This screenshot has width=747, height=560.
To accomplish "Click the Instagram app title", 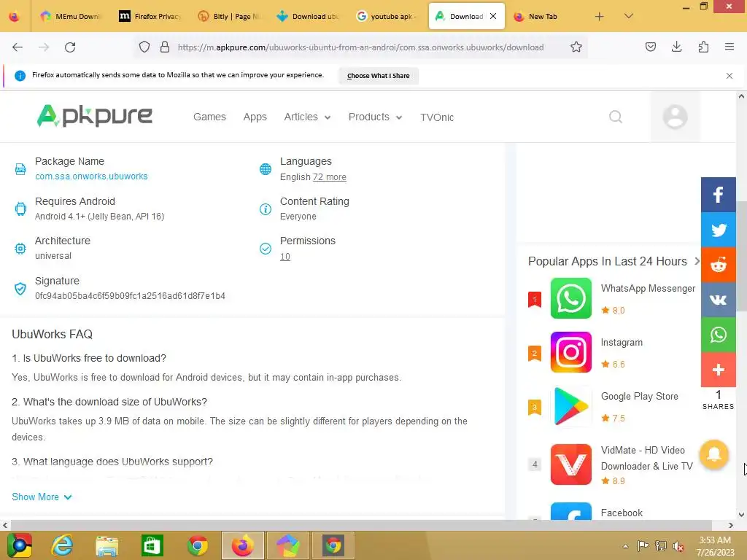I will pyautogui.click(x=622, y=343).
